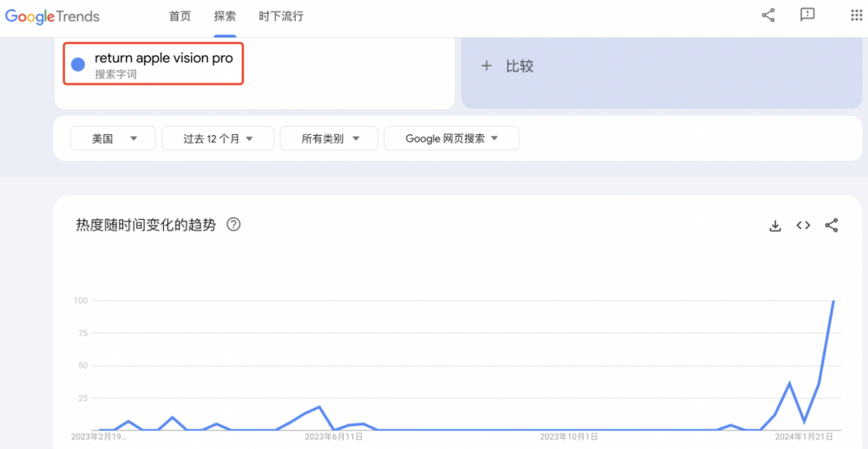Share the page using top share icon
868x449 pixels.
tap(768, 15)
